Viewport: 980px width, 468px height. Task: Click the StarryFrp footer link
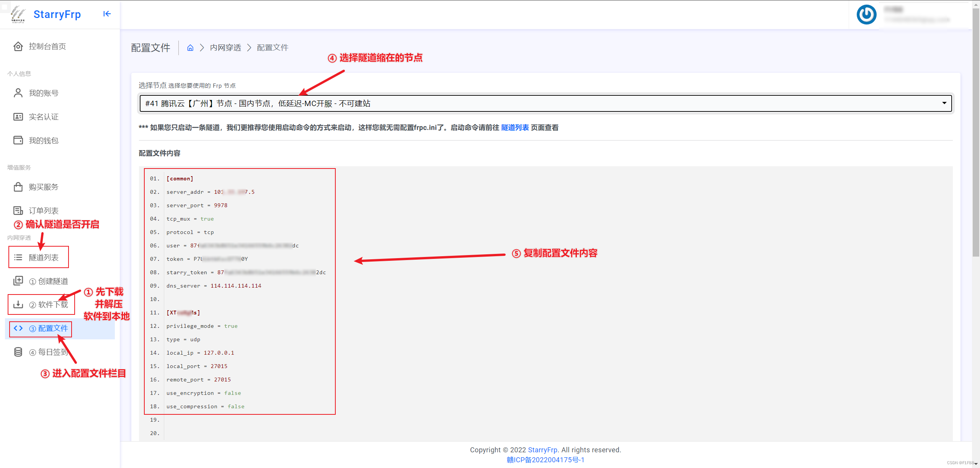[x=542, y=450]
